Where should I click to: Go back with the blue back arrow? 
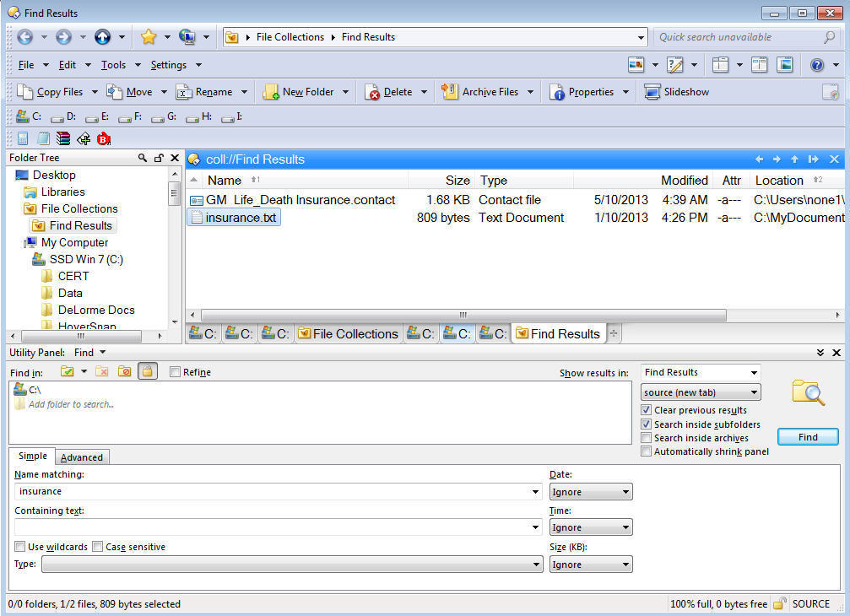pyautogui.click(x=25, y=37)
